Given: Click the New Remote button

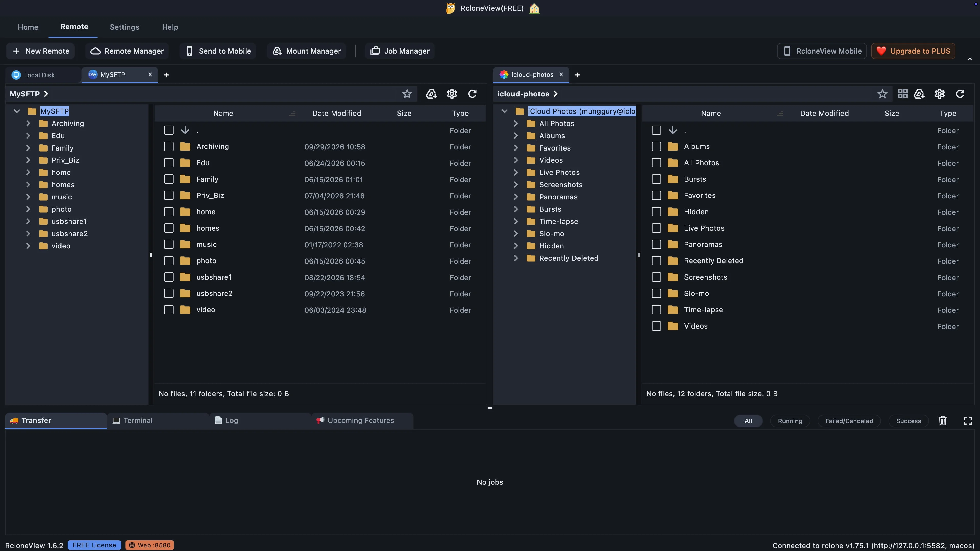Looking at the screenshot, I should [41, 51].
